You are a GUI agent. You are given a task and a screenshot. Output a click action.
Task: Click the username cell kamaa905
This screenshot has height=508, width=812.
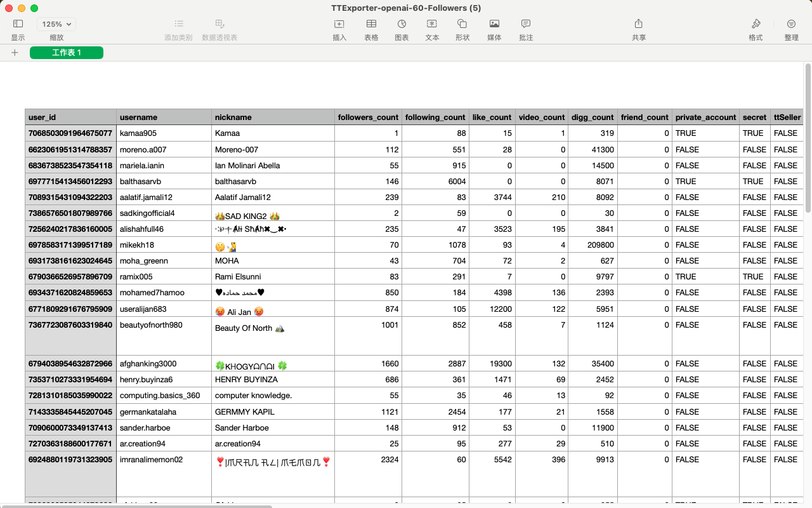point(164,133)
